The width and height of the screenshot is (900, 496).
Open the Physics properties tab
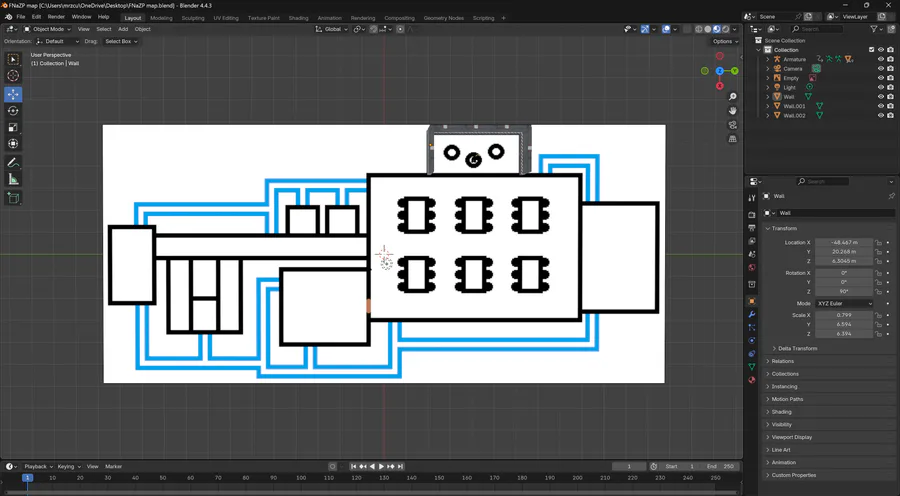tap(752, 340)
